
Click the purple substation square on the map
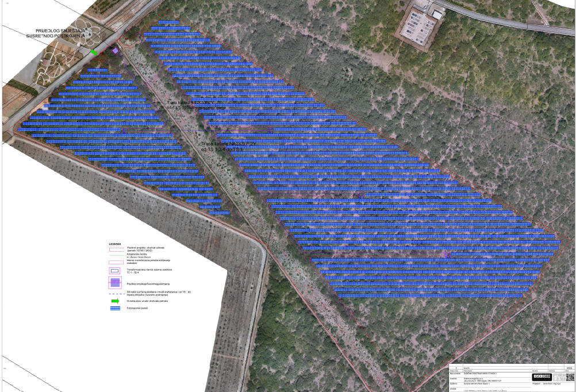click(x=115, y=51)
